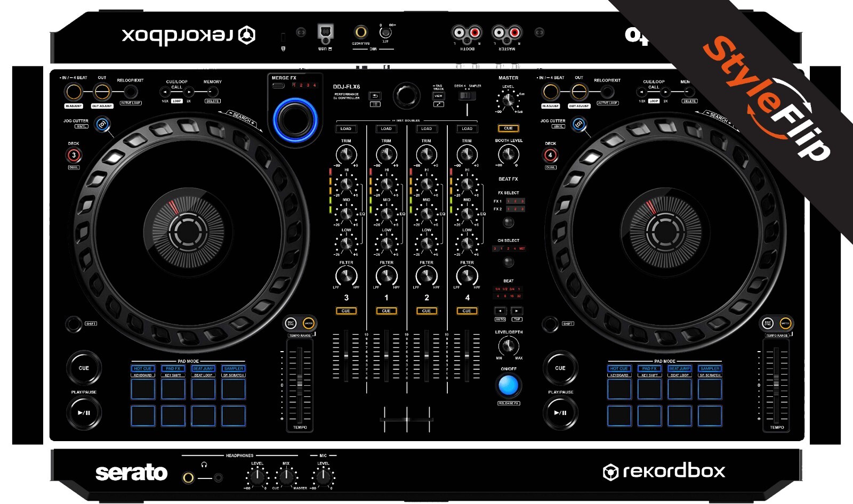
Task: Click channel 1 FILTER knob
Action: point(387,276)
